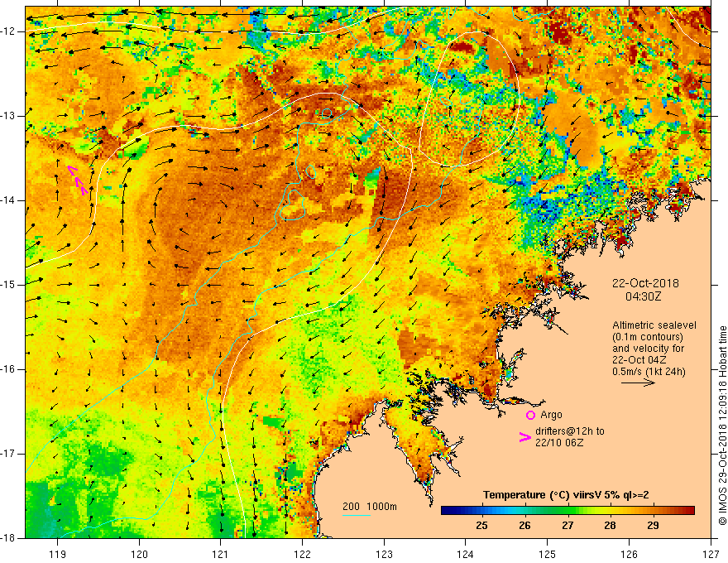Click the 'Argo' legend label
This screenshot has width=728, height=563.
(x=551, y=415)
